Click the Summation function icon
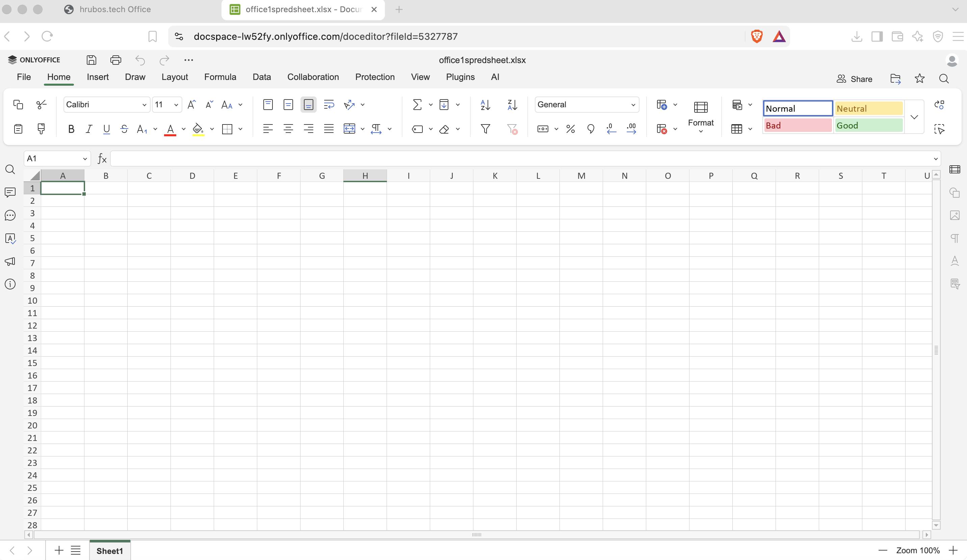The image size is (967, 560). point(417,104)
